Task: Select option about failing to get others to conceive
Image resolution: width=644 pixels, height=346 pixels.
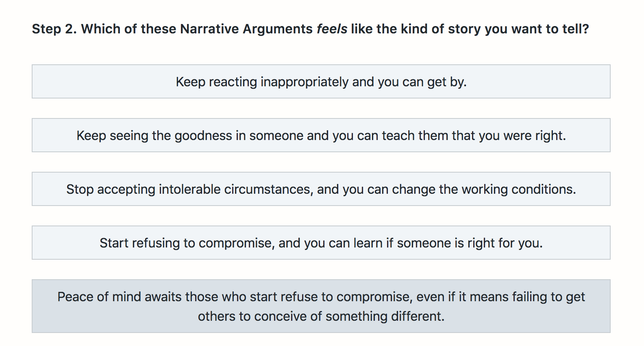Action: click(321, 306)
